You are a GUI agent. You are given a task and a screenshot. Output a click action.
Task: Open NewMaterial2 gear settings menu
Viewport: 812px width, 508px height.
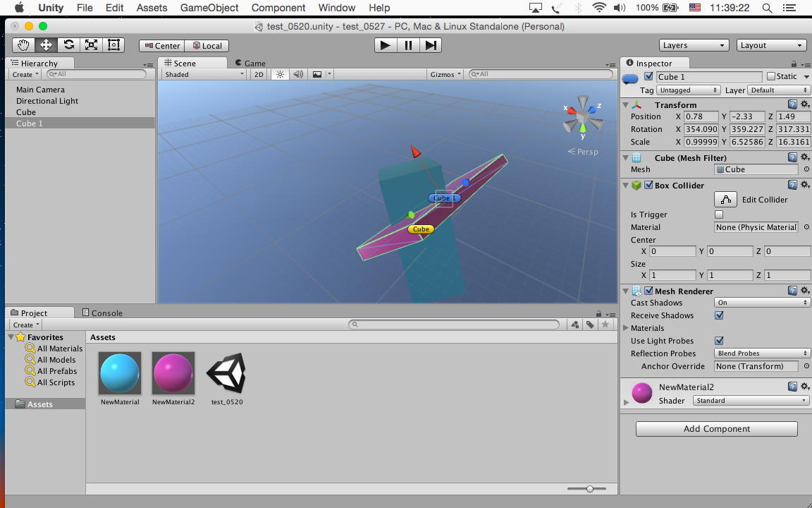805,386
